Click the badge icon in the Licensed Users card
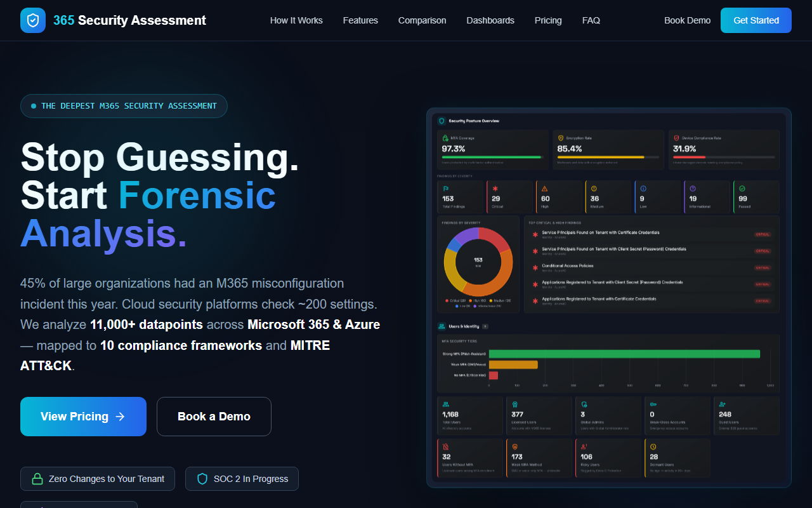This screenshot has height=508, width=812. click(514, 404)
